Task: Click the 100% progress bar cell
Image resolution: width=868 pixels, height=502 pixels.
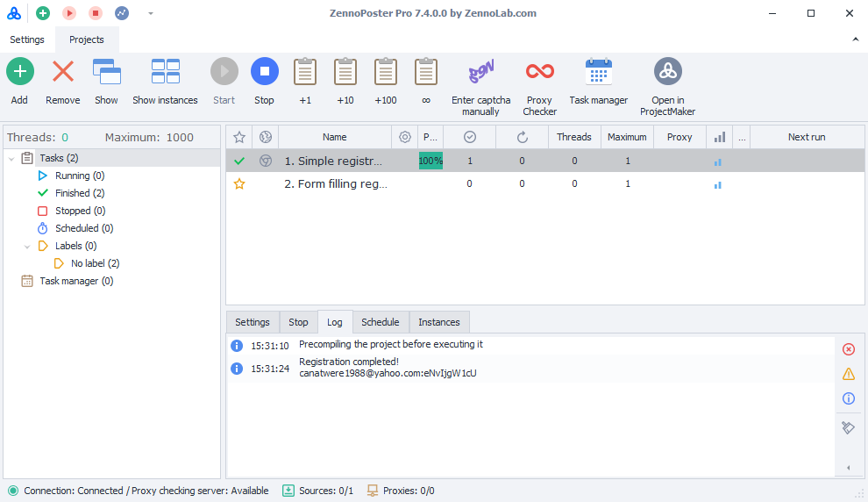Action: click(430, 161)
